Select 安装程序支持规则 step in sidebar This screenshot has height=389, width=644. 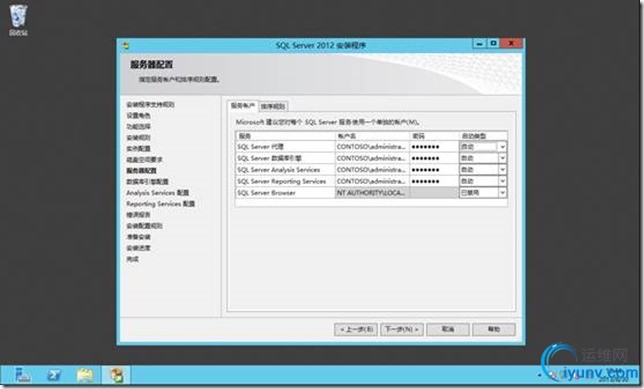click(x=150, y=104)
